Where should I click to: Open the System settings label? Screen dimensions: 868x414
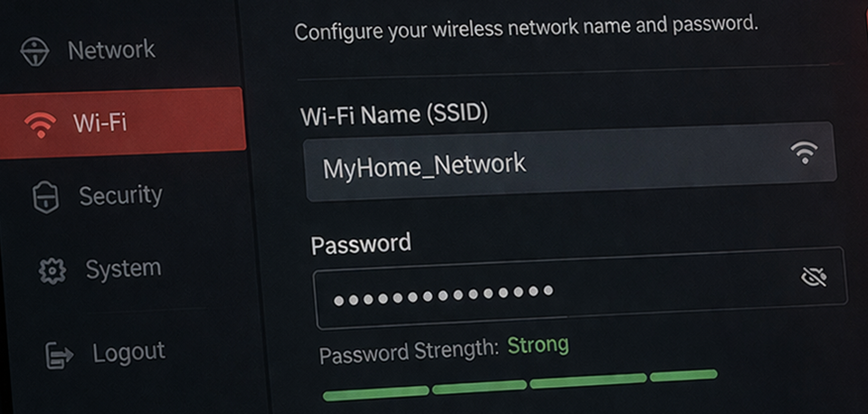click(123, 268)
